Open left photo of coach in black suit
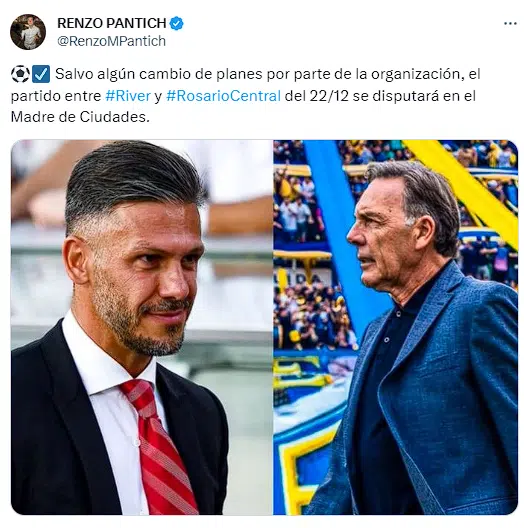 click(x=142, y=327)
